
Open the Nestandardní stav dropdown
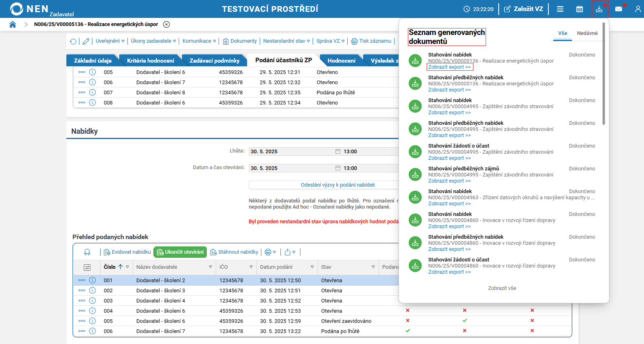(x=286, y=41)
